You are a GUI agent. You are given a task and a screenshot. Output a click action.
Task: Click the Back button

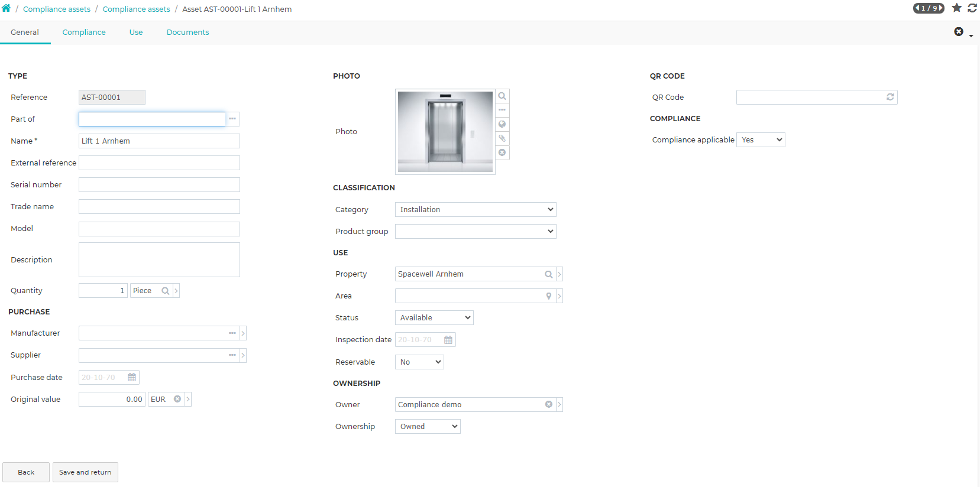point(26,472)
